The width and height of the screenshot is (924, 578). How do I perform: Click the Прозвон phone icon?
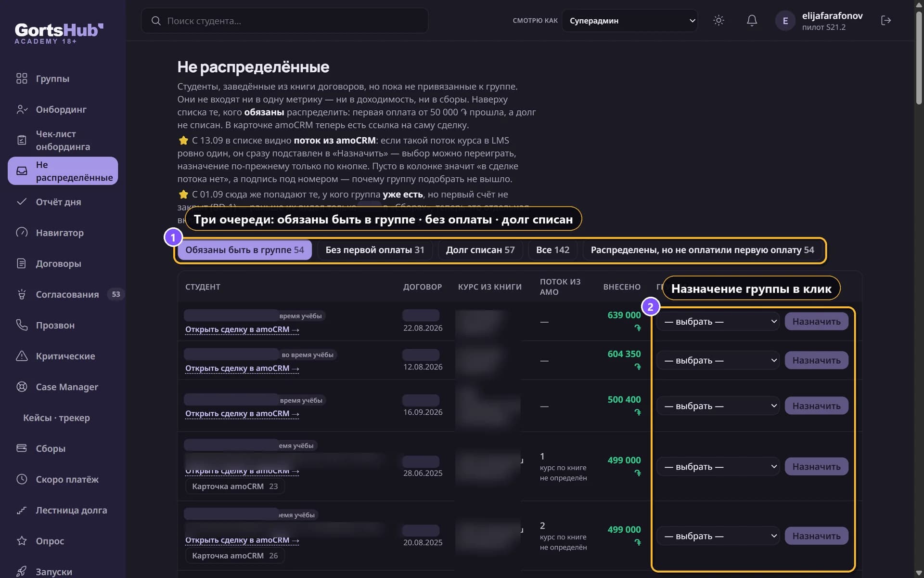tap(22, 325)
